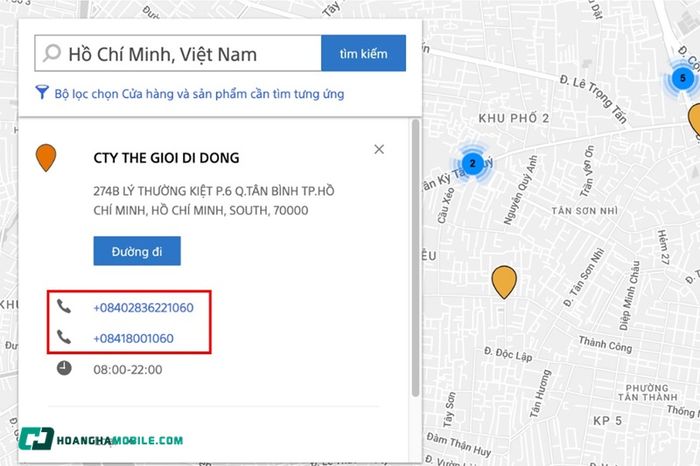Image resolution: width=700 pixels, height=466 pixels.
Task: Click phone icon next to +08402836221060
Action: (64, 307)
